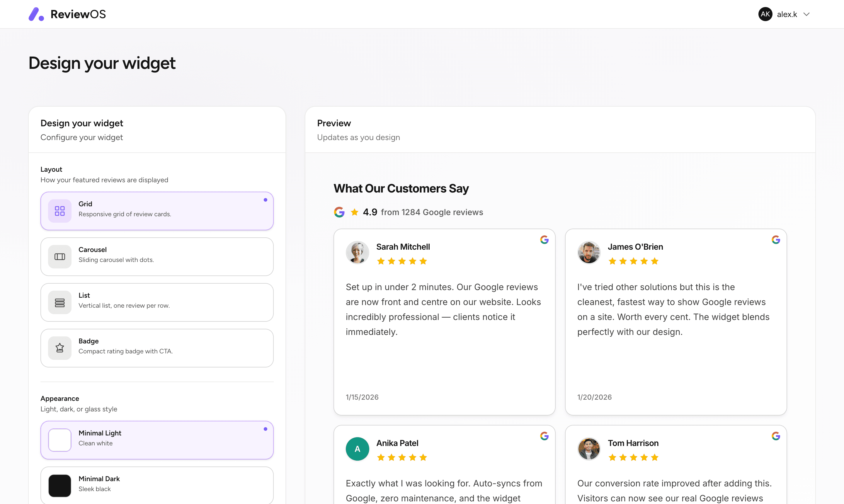Click the ReviewOS logo icon
This screenshot has width=844, height=504.
tap(36, 14)
